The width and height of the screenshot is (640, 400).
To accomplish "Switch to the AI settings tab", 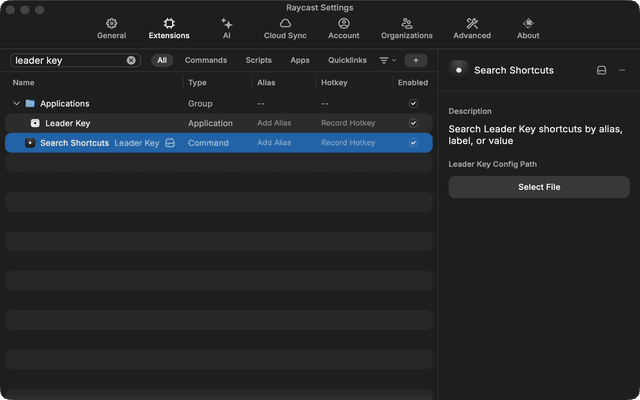I will [226, 28].
